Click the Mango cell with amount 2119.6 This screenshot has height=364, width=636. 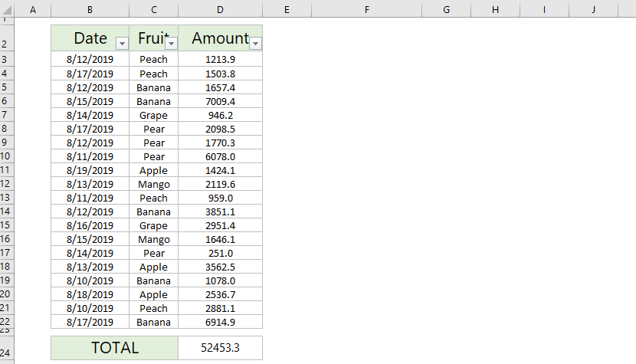click(x=154, y=184)
